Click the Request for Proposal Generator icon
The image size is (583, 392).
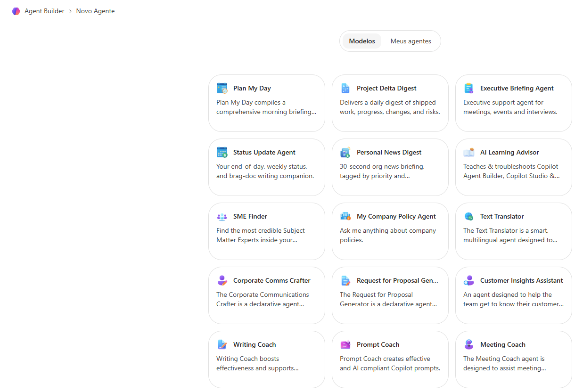(x=345, y=280)
